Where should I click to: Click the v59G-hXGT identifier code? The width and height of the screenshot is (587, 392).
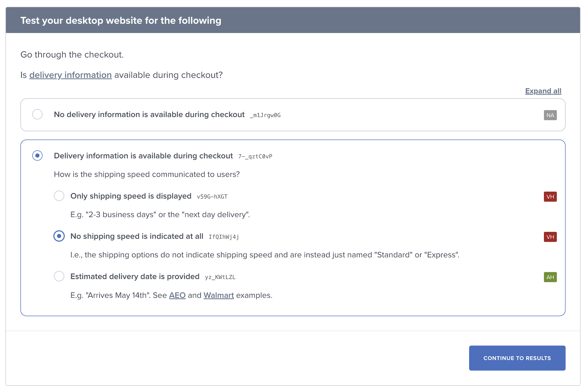212,197
